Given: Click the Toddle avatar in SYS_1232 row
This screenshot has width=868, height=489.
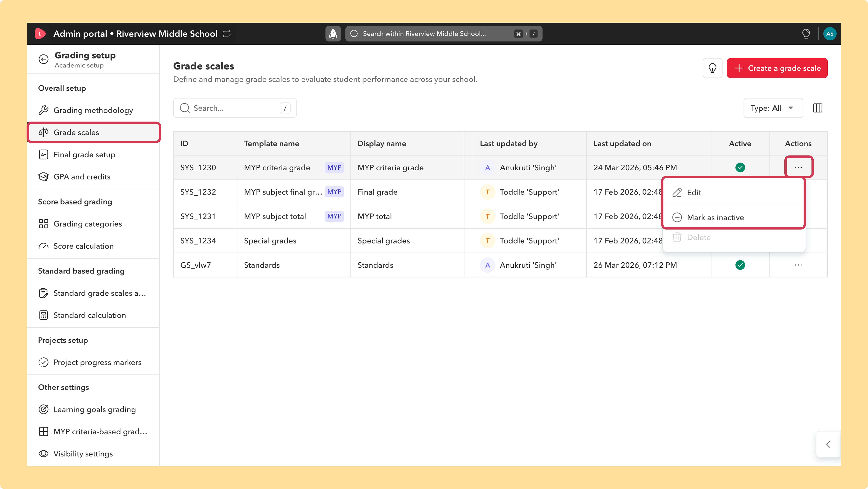Looking at the screenshot, I should tap(487, 192).
